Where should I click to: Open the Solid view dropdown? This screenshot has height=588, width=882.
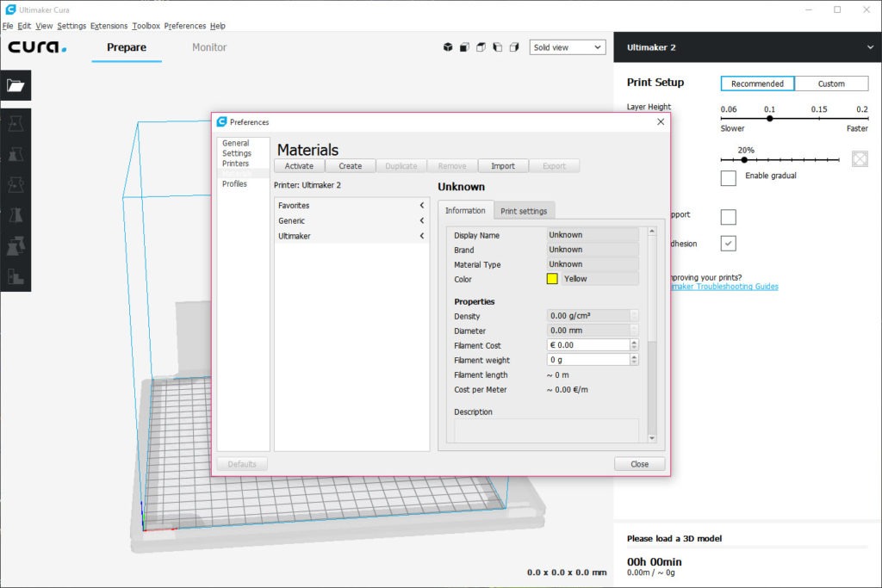[x=567, y=47]
